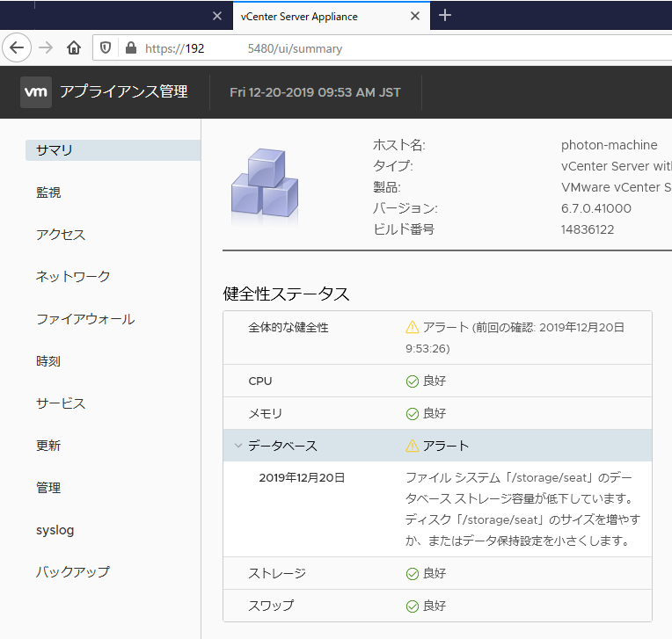Image resolution: width=672 pixels, height=639 pixels.
Task: Click the URL address bar field
Action: point(383,48)
